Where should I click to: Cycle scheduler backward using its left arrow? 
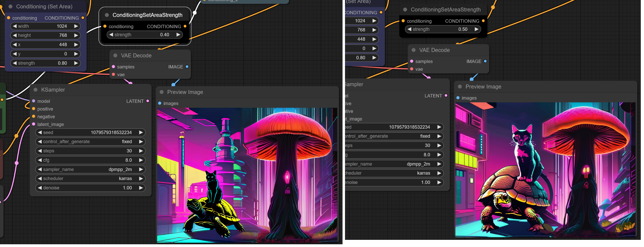[x=40, y=179]
